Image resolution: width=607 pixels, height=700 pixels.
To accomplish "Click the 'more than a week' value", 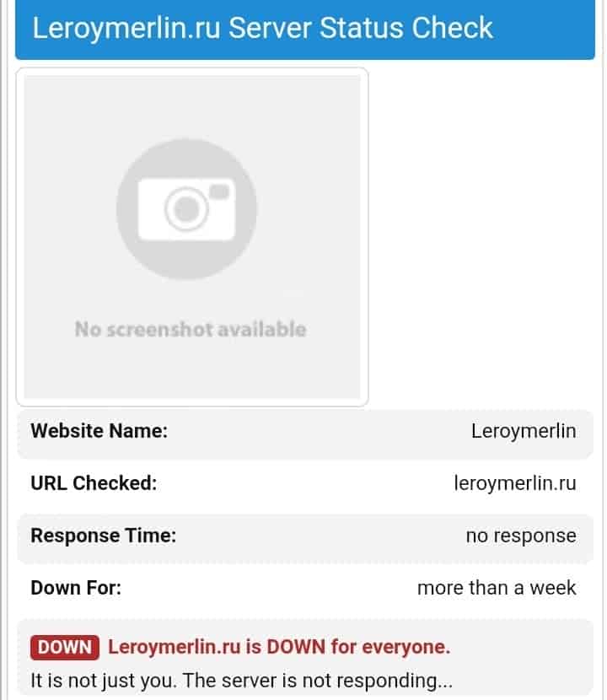I will tap(497, 588).
